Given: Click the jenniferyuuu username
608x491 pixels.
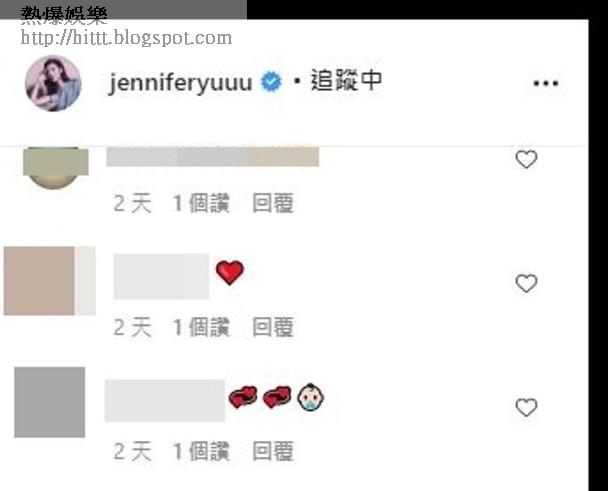Looking at the screenshot, I should coord(180,82).
